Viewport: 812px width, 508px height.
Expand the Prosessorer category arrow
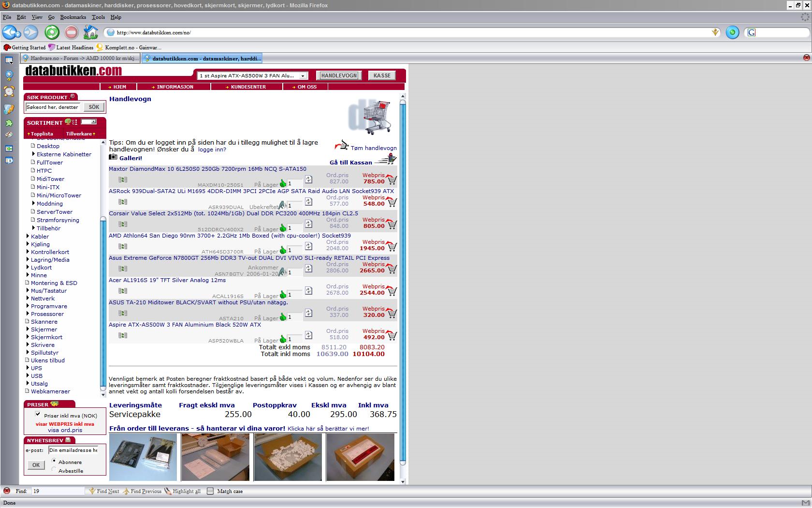(28, 314)
